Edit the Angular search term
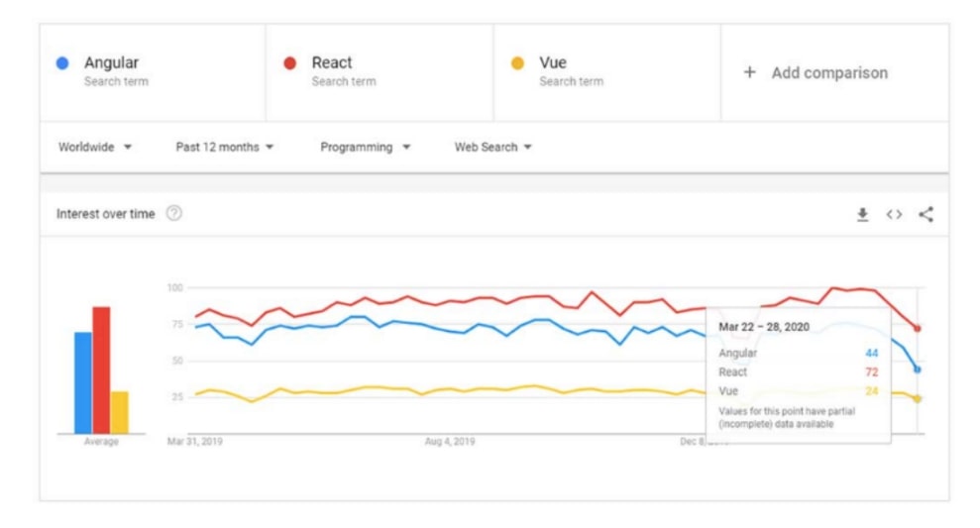Viewport: 980px width, 528px height. (111, 63)
